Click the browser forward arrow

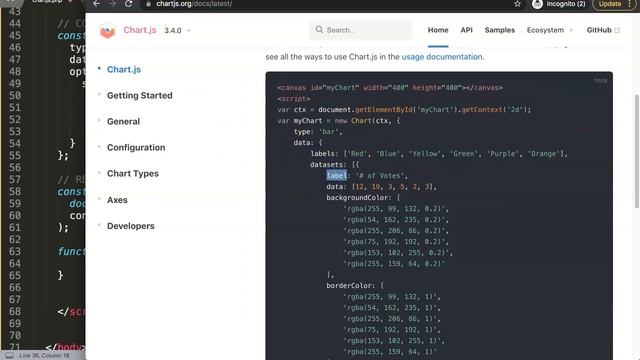click(112, 4)
